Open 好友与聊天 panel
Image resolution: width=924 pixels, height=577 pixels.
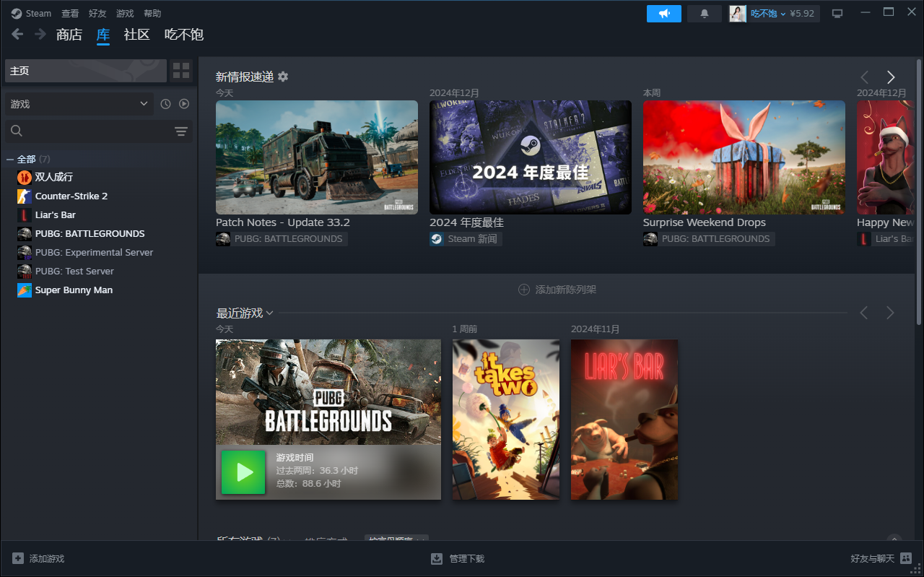(881, 559)
